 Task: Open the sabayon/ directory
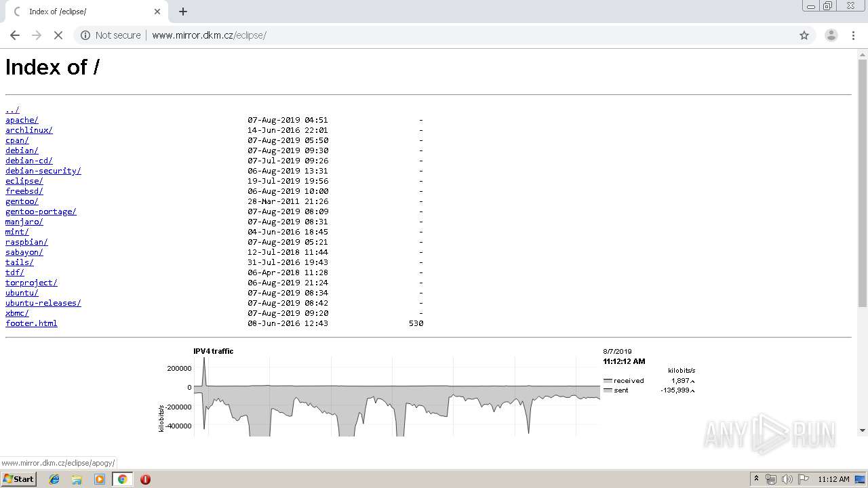pyautogui.click(x=24, y=252)
